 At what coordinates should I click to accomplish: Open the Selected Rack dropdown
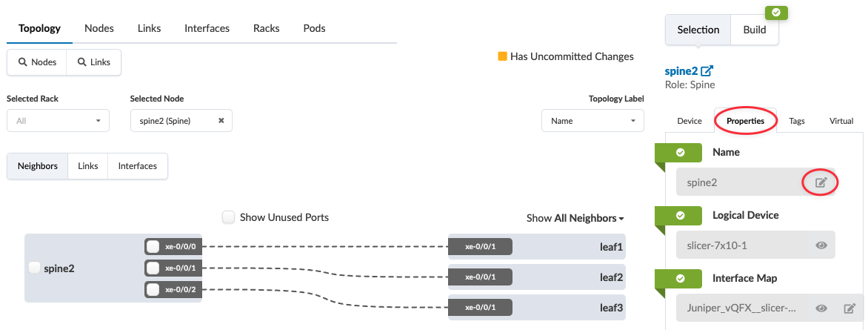[x=58, y=121]
